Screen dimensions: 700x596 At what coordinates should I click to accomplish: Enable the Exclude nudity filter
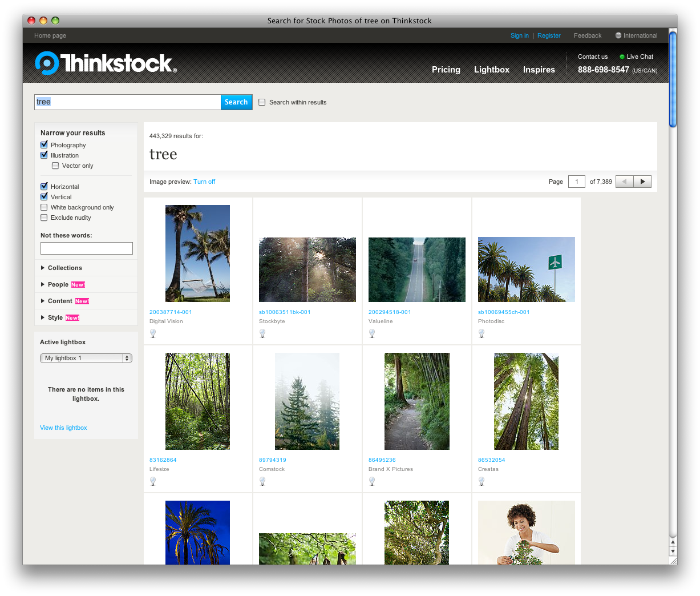tap(44, 218)
